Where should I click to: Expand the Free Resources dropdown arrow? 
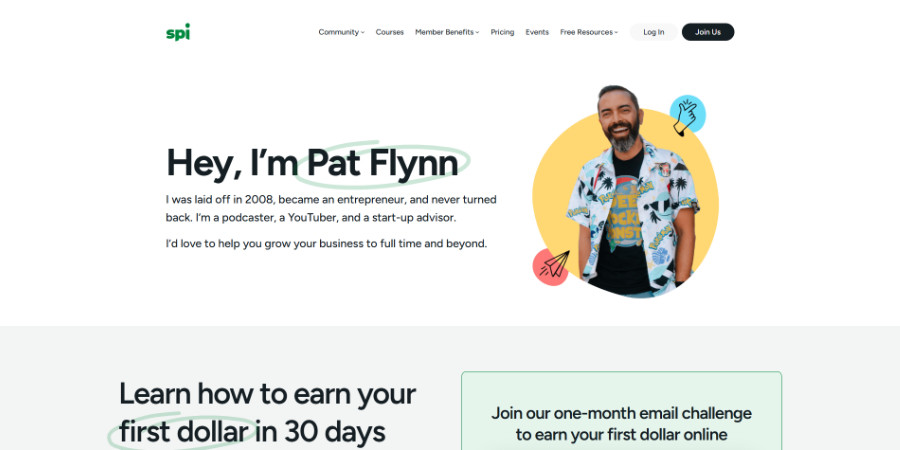(x=616, y=33)
